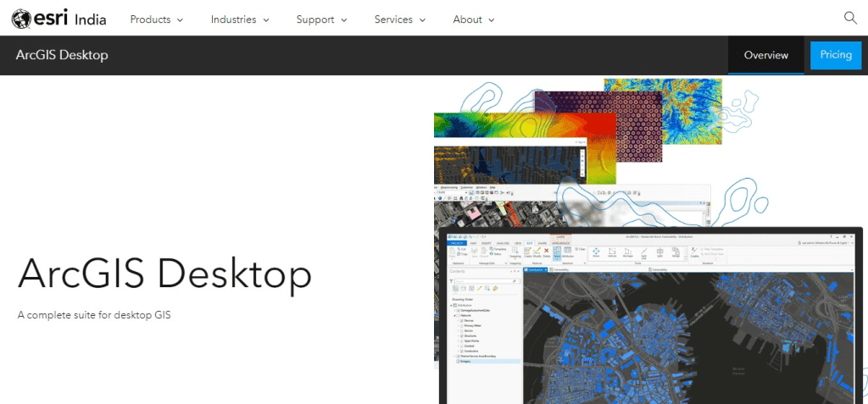Open the PROJECT tab in ArcGIS Pro
The height and width of the screenshot is (404, 868).
click(x=457, y=243)
